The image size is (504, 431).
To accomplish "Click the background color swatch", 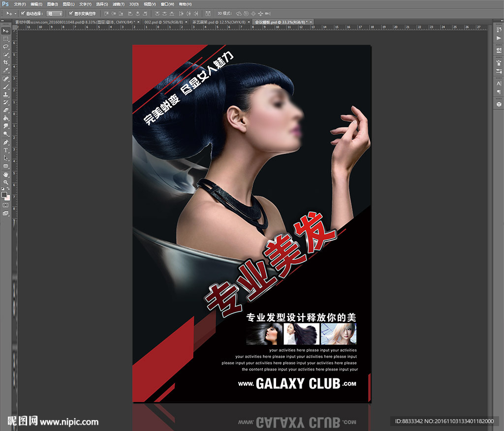I will click(x=8, y=198).
